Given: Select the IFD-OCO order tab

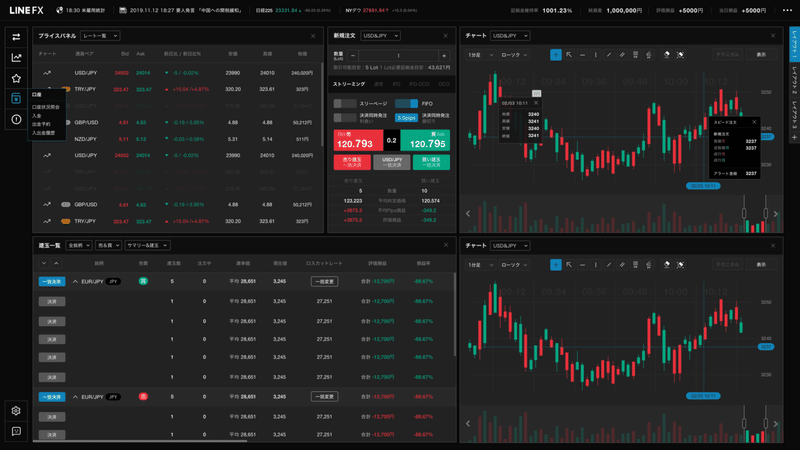Looking at the screenshot, I should (x=419, y=84).
